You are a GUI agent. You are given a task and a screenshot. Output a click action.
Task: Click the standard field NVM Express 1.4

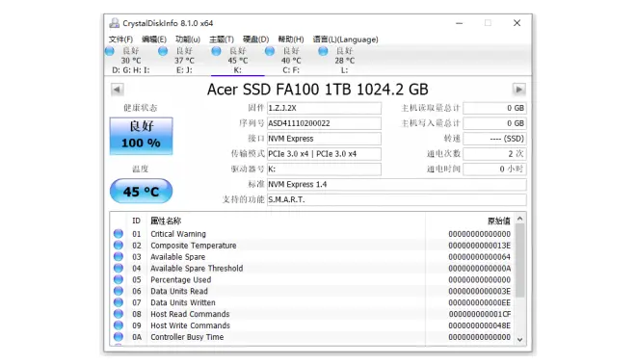click(397, 185)
